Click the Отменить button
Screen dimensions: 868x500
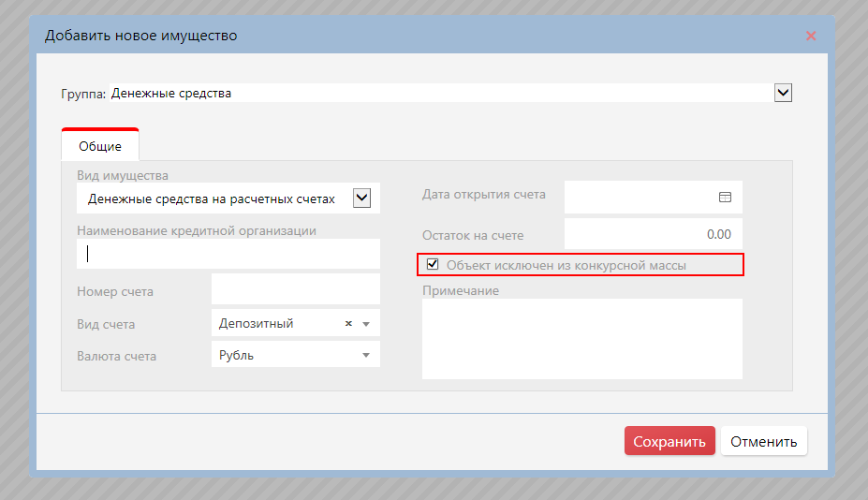[x=763, y=442]
